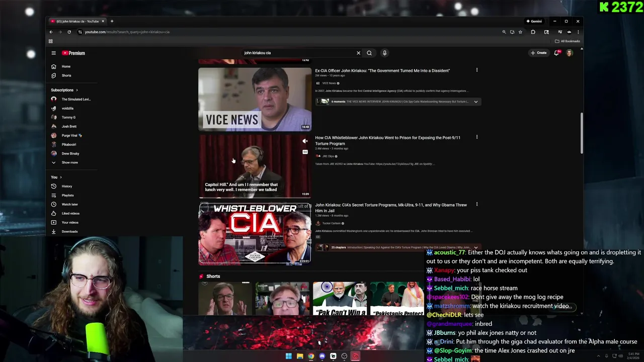
Task: Open Home in the sidebar
Action: [66, 66]
